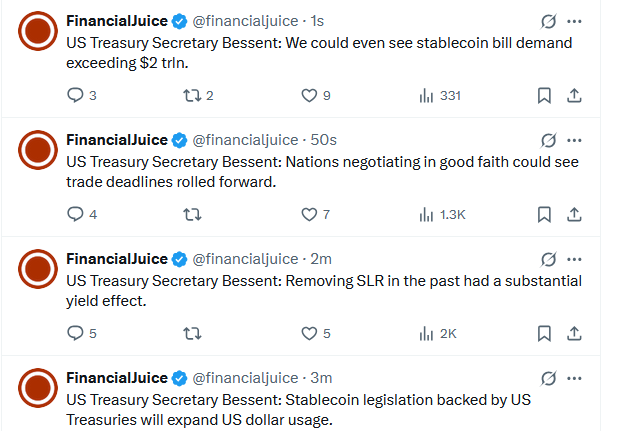Open more options menu on trade deadlines tweet
The image size is (630, 431).
click(574, 140)
